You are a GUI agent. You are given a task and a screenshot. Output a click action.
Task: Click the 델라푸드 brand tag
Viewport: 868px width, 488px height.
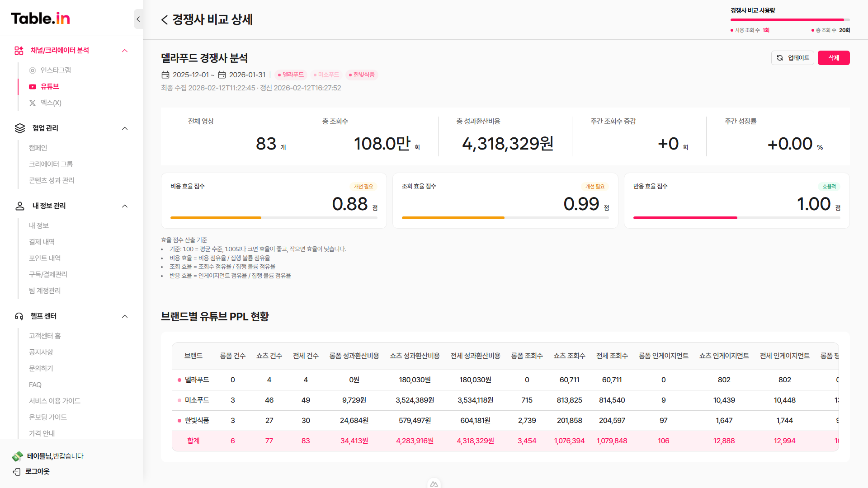pyautogui.click(x=291, y=75)
